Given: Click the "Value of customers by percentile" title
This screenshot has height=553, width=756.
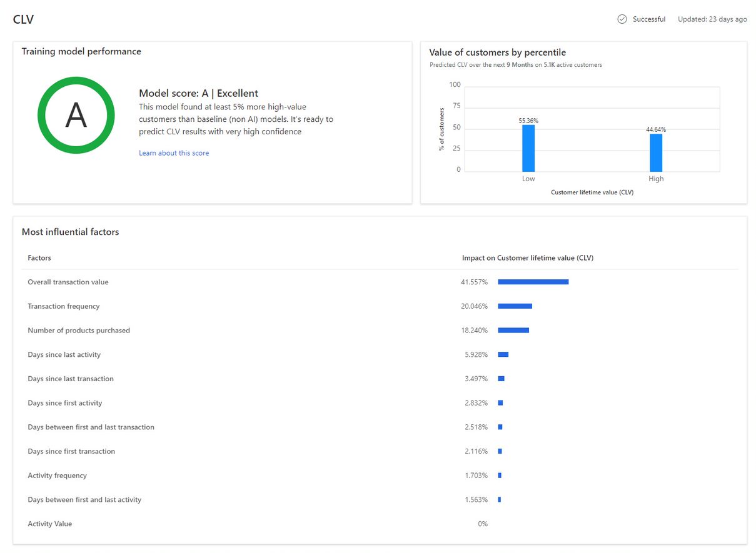Looking at the screenshot, I should click(x=497, y=52).
